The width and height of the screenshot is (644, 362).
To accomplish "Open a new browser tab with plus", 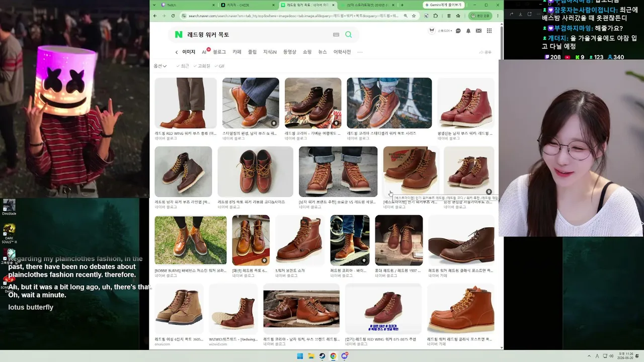I will 401,5.
